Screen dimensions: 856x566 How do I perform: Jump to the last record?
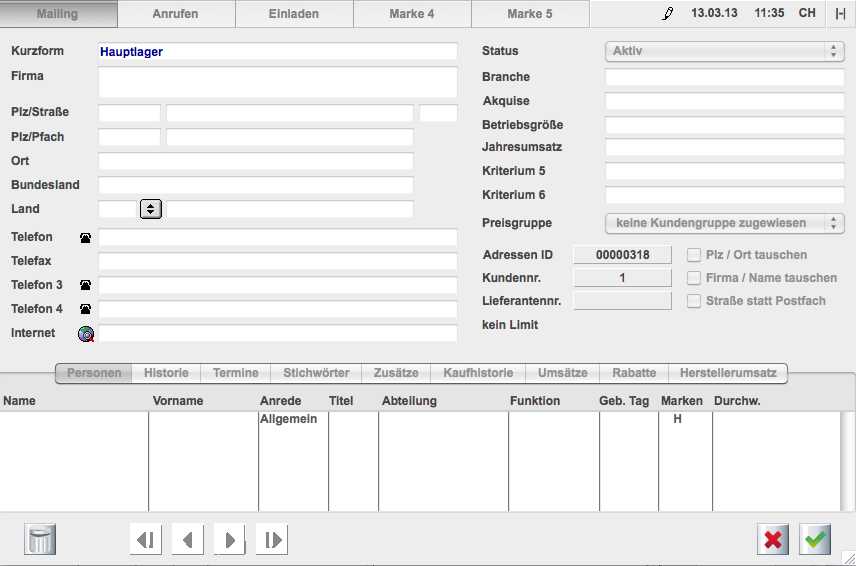coord(271,540)
